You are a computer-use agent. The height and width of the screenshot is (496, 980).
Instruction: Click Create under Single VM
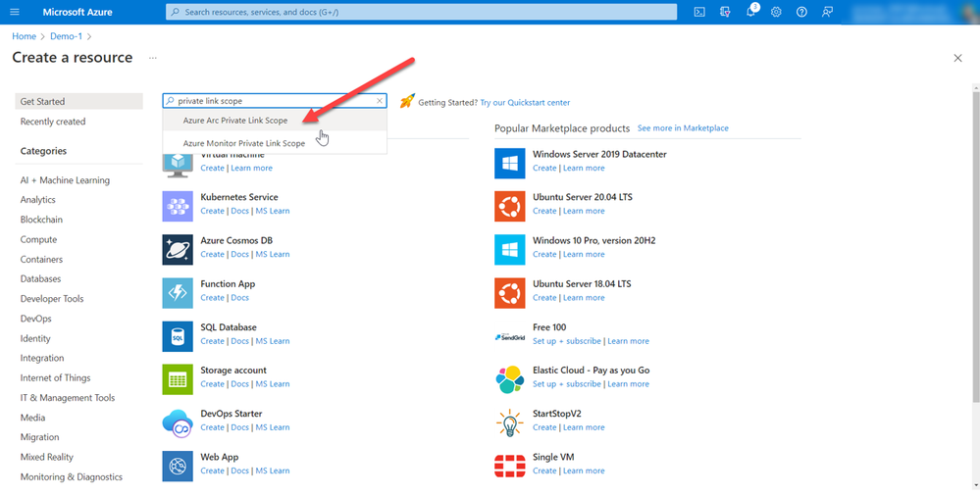click(x=544, y=471)
